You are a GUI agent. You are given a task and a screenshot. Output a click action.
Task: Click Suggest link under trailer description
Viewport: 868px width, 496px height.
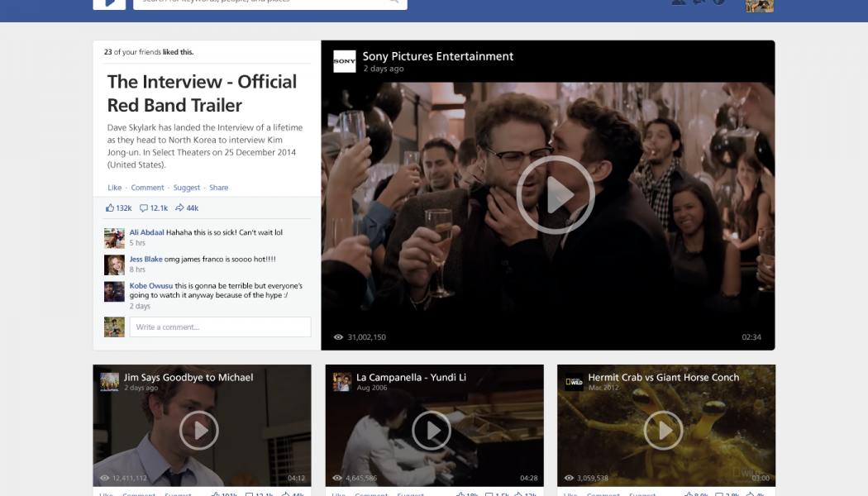pos(187,188)
